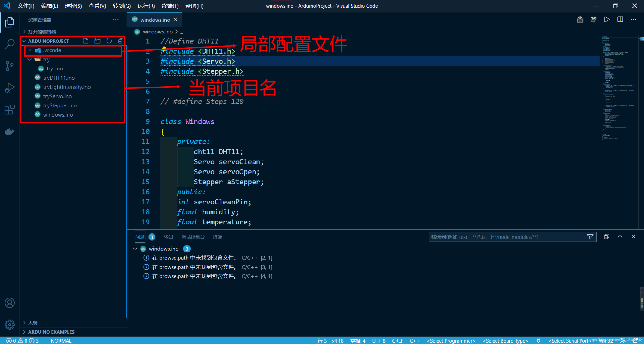Open the Docker view icon
This screenshot has height=344, width=644.
point(9,131)
